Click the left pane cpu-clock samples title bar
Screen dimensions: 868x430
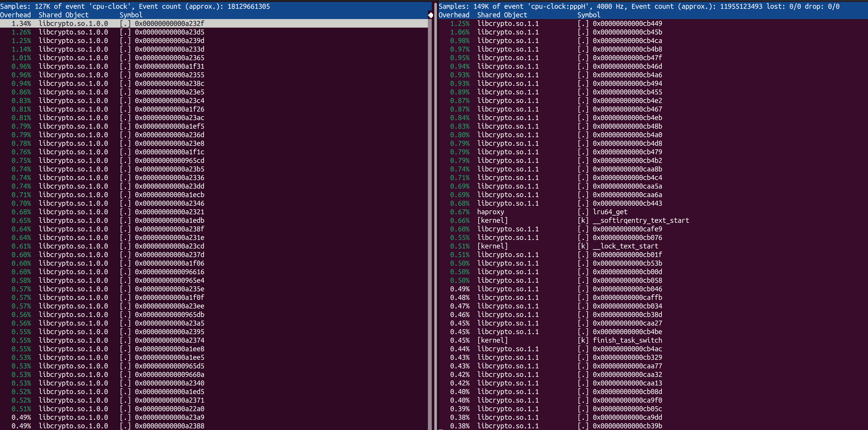pos(135,6)
